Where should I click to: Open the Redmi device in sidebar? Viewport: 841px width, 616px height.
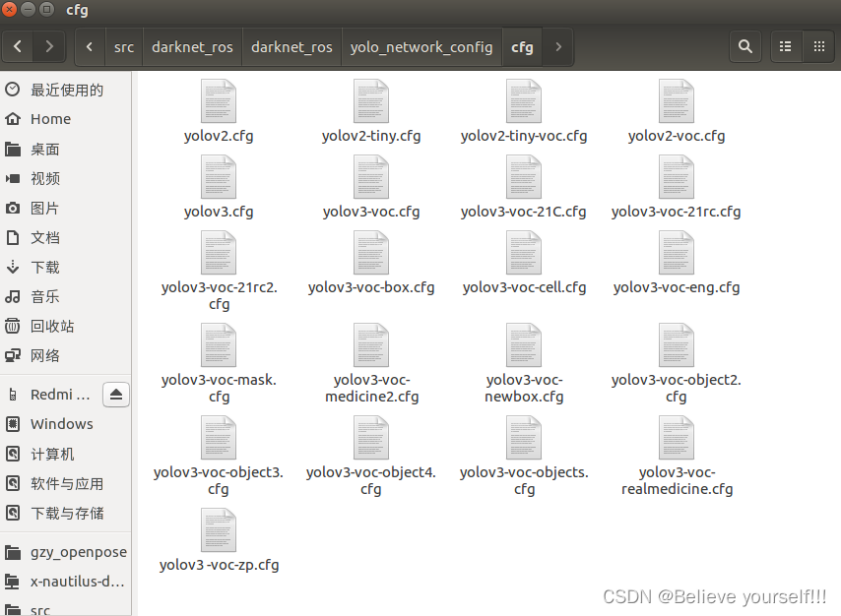(x=51, y=396)
